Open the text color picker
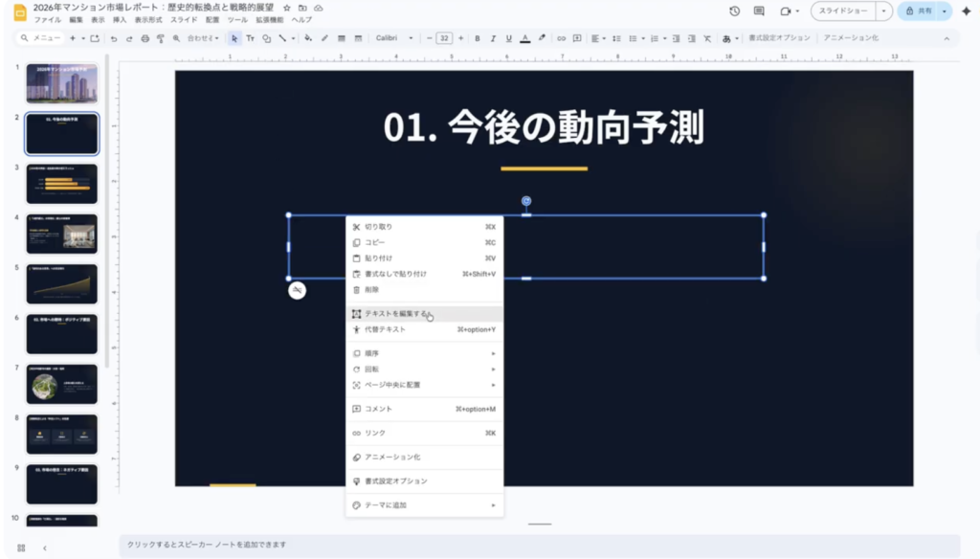This screenshot has height=559, width=980. [524, 38]
